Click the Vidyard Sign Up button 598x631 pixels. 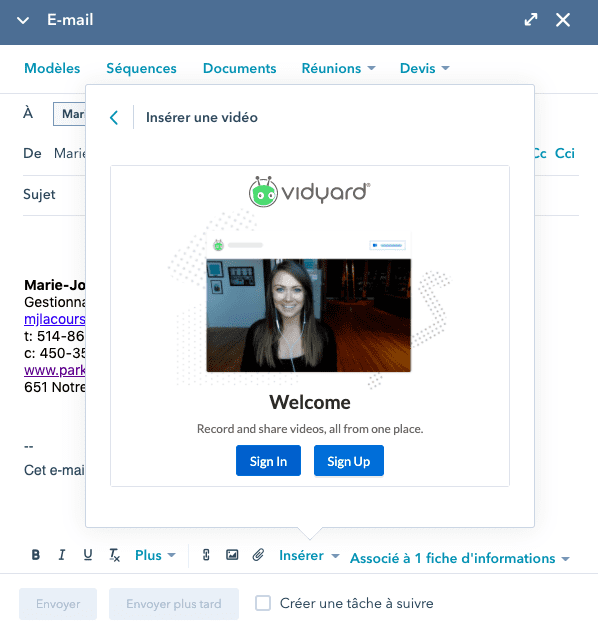[x=349, y=461]
